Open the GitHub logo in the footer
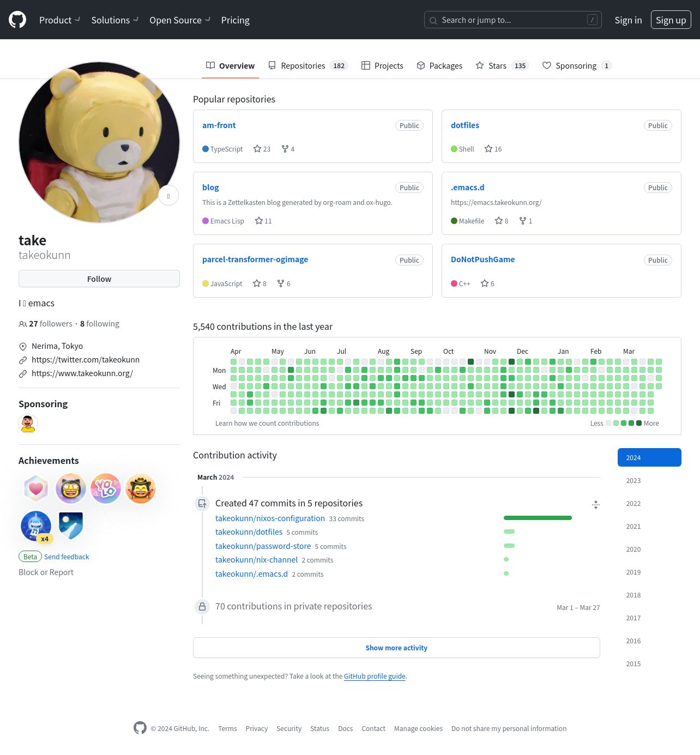Image resolution: width=700 pixels, height=755 pixels. pyautogui.click(x=140, y=728)
